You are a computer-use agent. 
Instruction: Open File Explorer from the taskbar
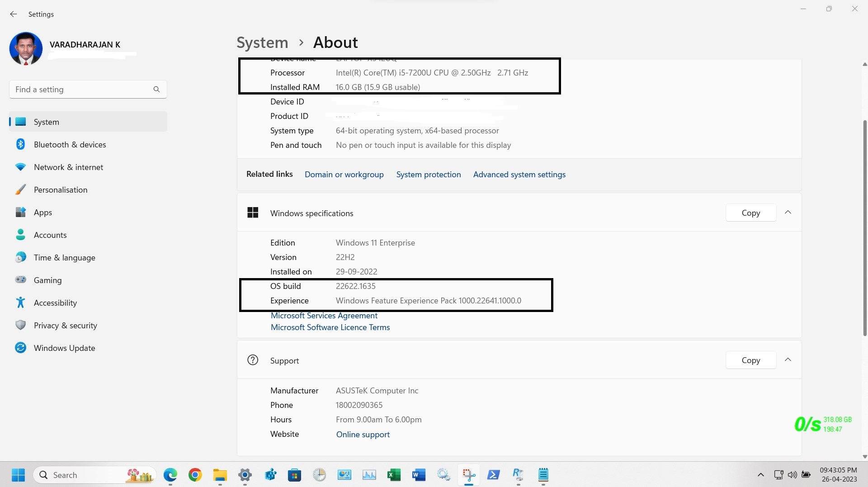point(220,475)
